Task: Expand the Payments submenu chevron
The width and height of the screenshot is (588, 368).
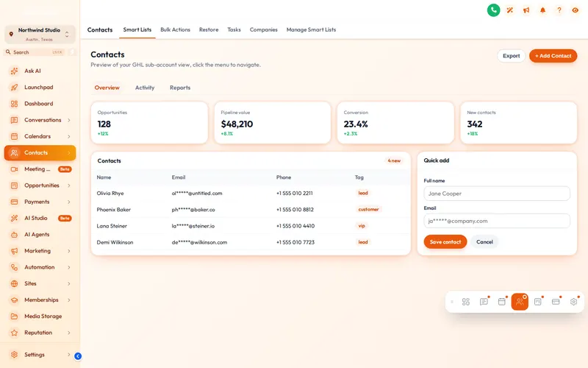Action: (x=69, y=202)
